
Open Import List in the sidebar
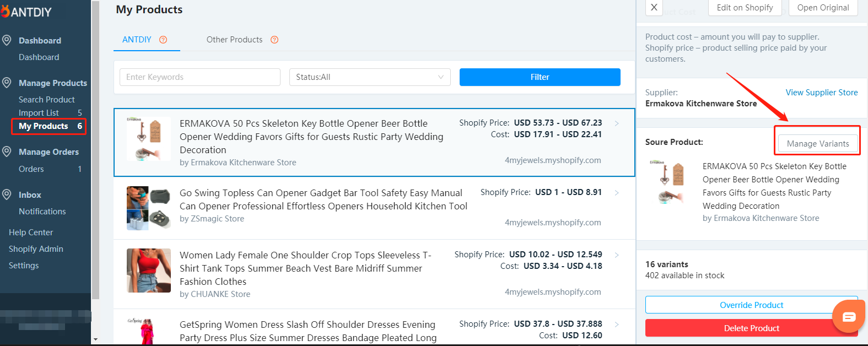39,113
